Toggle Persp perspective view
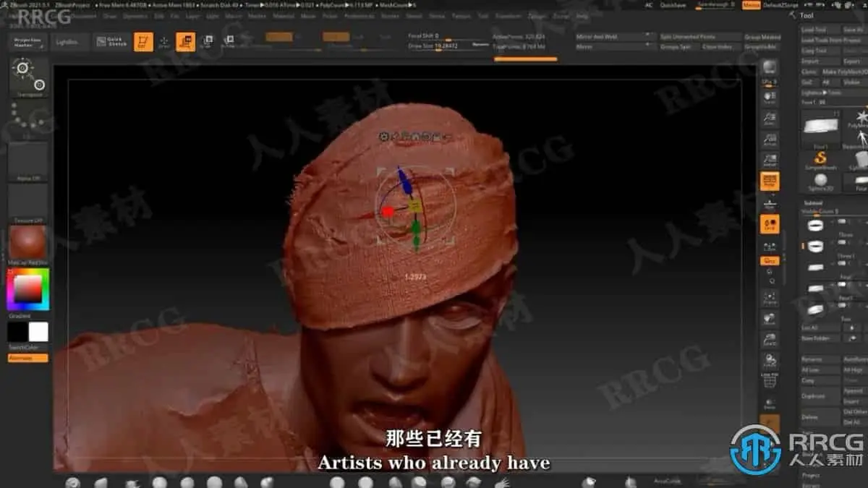 coord(770,181)
